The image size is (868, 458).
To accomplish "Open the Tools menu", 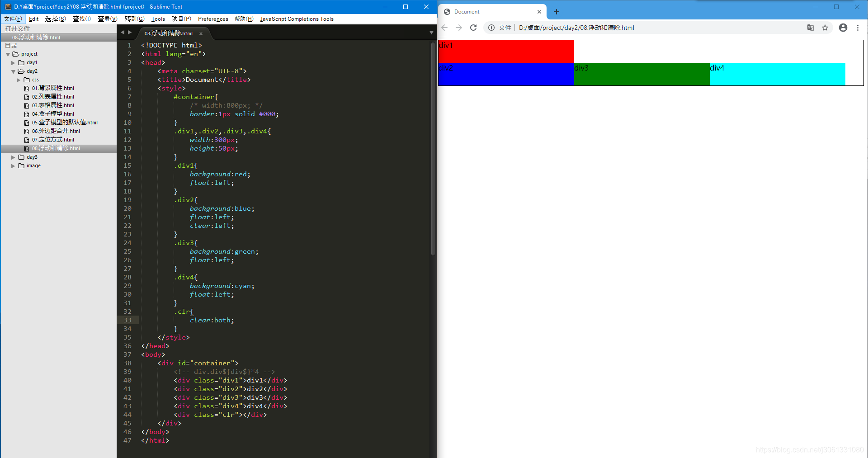I will pos(158,19).
